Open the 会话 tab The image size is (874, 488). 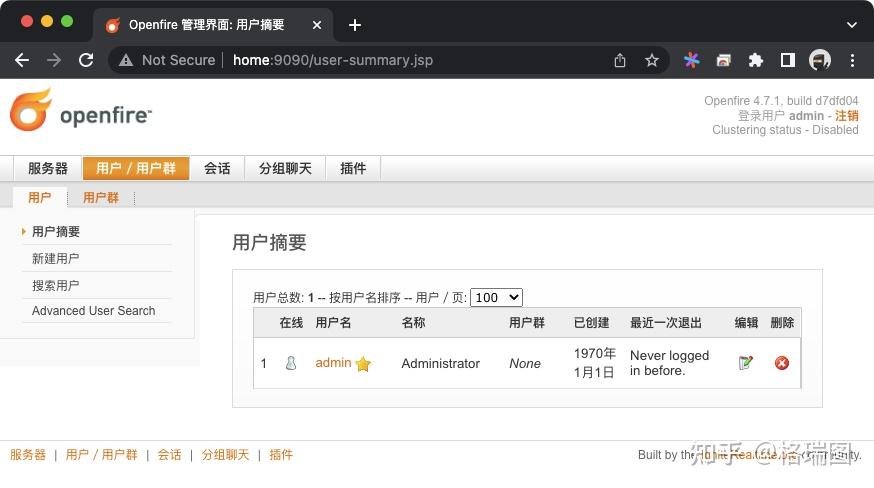(x=217, y=168)
